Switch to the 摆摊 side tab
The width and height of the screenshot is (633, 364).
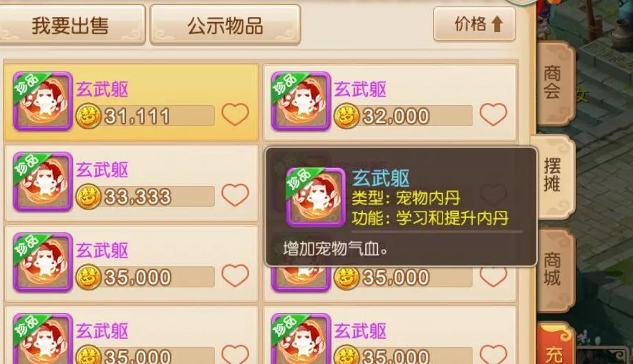[x=554, y=175]
